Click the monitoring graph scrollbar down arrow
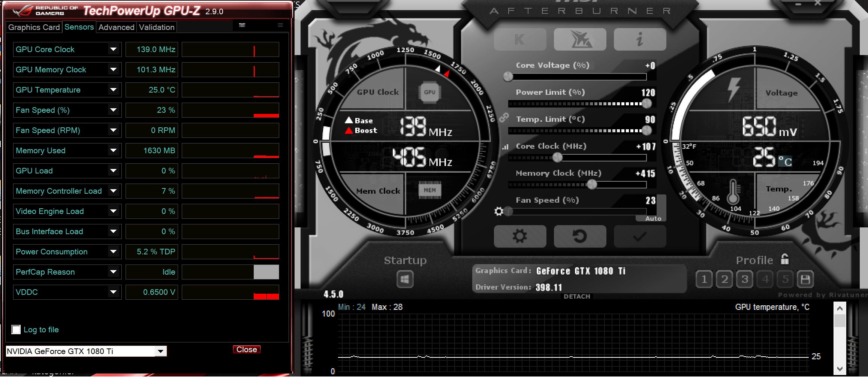Screen dimensions: 868x378 840,369
